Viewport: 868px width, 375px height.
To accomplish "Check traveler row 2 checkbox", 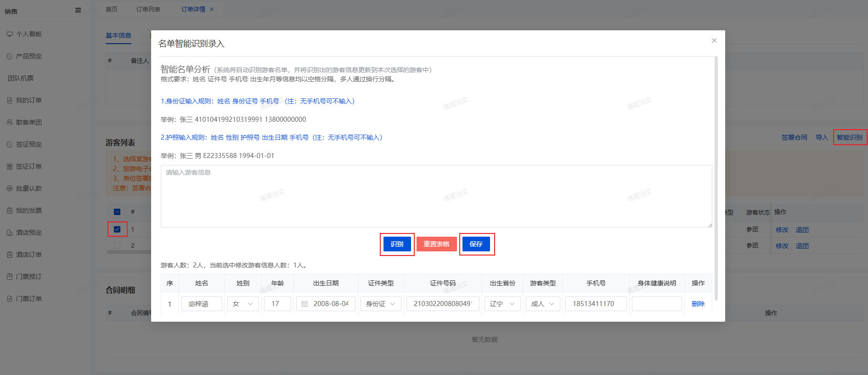I will click(117, 245).
